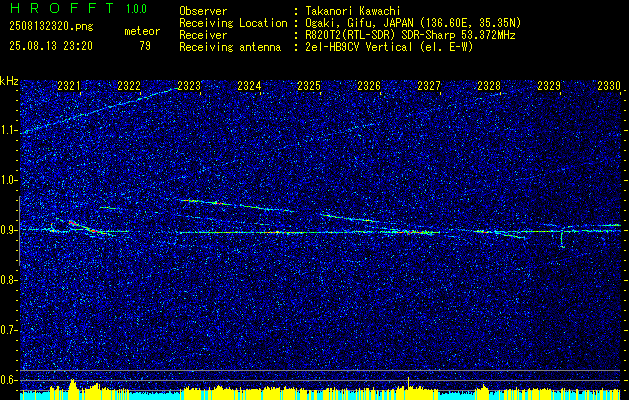This screenshot has height=400, width=629.
Task: Click the date stamp 25.08.13 23:20
Action: [51, 46]
